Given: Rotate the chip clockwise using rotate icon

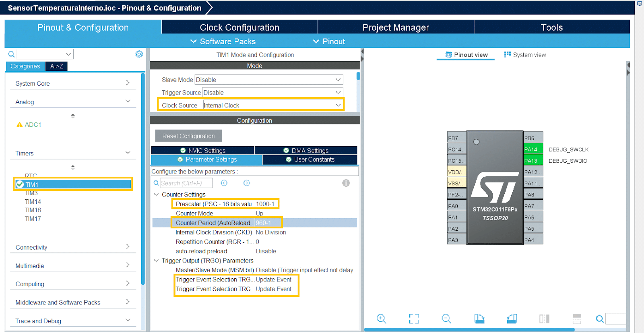Looking at the screenshot, I should (x=479, y=319).
